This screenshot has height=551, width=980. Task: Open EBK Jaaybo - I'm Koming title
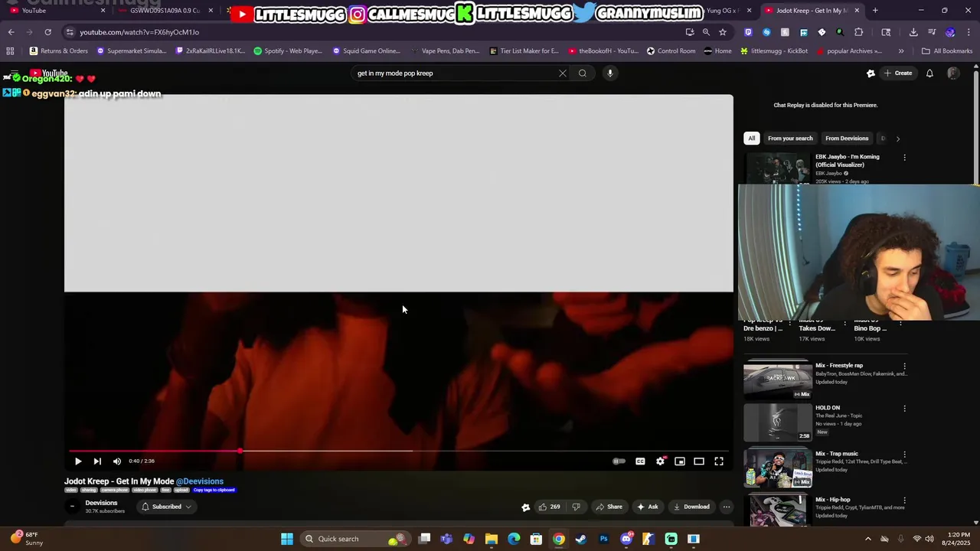click(847, 161)
